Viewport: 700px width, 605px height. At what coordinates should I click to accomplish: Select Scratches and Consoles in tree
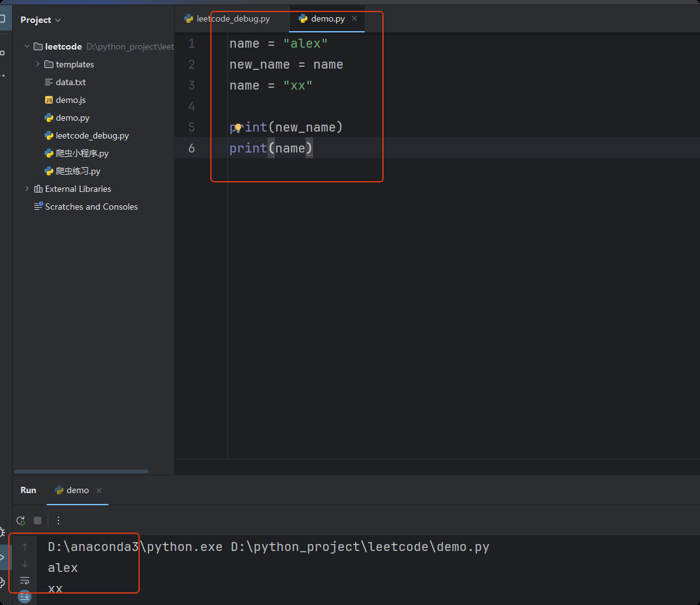pyautogui.click(x=91, y=207)
